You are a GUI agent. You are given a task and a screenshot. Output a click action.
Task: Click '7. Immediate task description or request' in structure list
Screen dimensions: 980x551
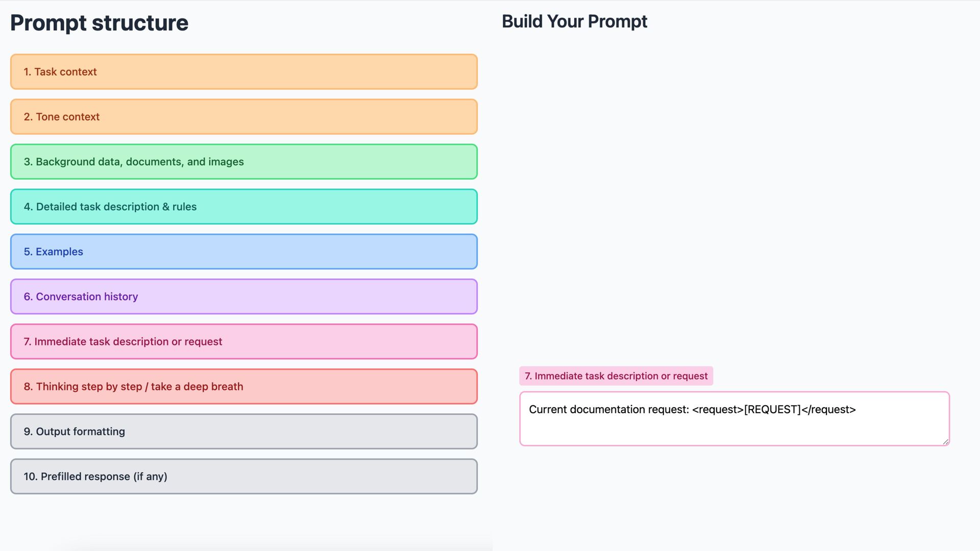pos(244,341)
